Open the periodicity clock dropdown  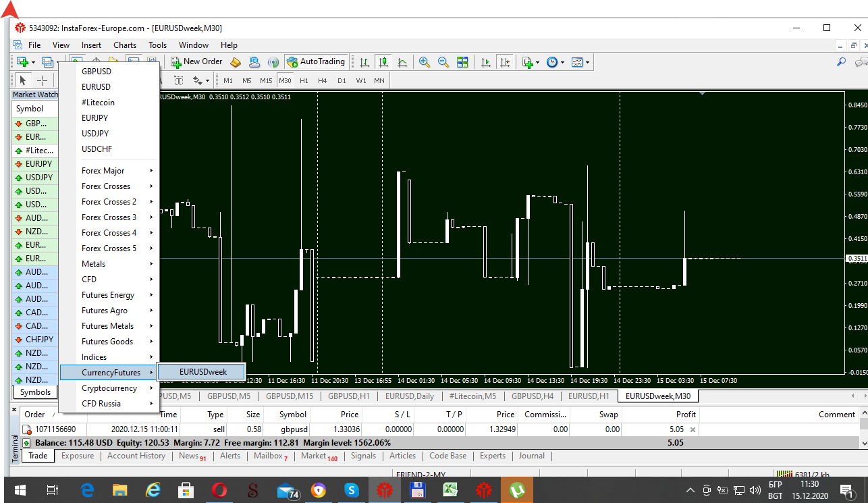(555, 61)
